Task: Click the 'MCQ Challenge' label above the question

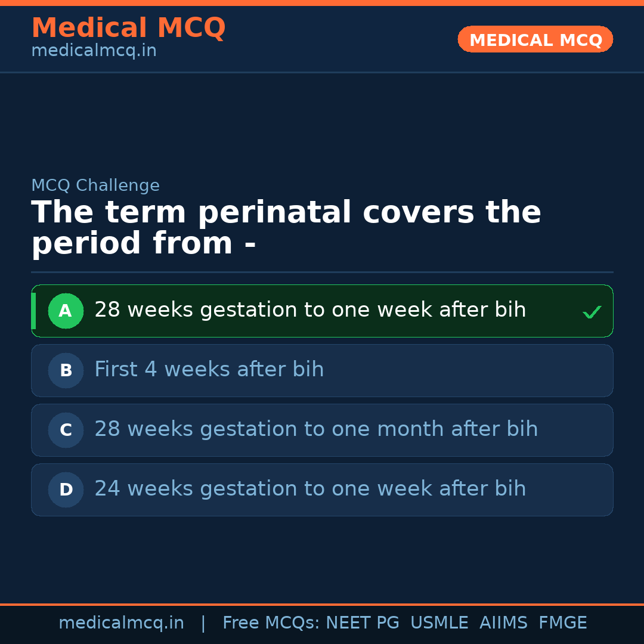Action: click(x=95, y=185)
